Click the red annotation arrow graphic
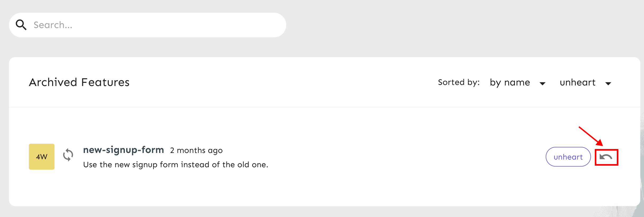The height and width of the screenshot is (217, 644). click(x=590, y=136)
